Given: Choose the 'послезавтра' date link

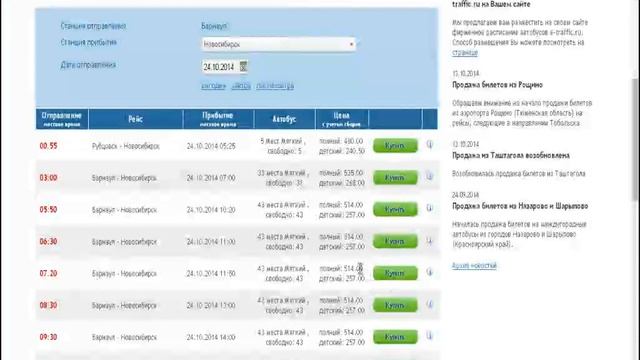Looking at the screenshot, I should 275,86.
